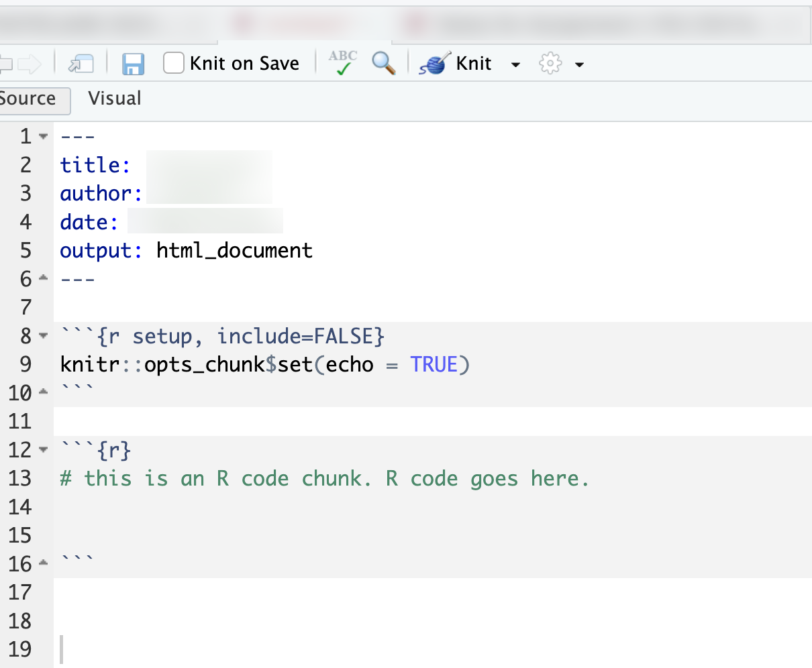Place cursor on the setup chunk code line
Image resolution: width=812 pixels, height=668 pixels.
click(264, 364)
